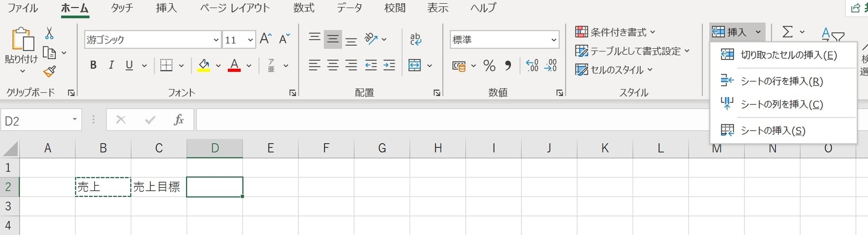Increase decimal places icon
This screenshot has width=868, height=235.
tap(532, 66)
